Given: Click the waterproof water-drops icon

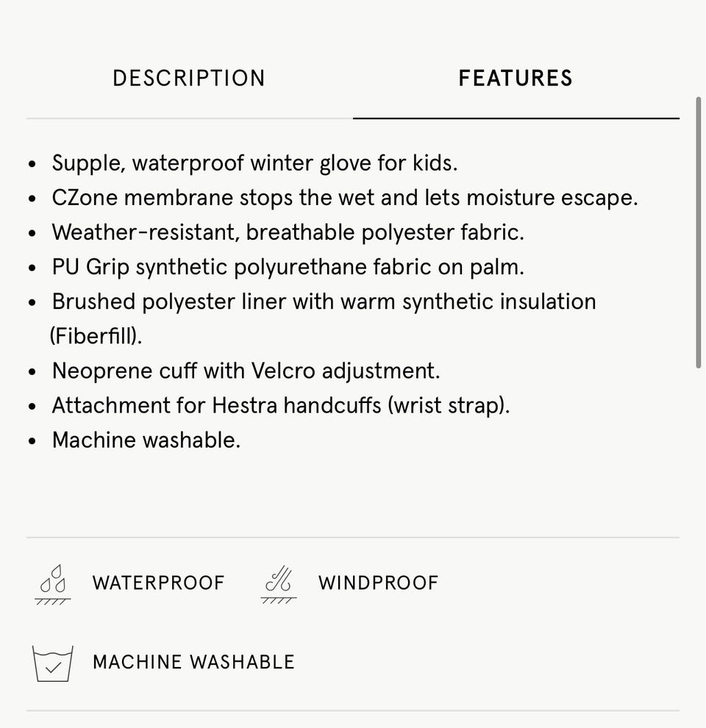Looking at the screenshot, I should 53,583.
